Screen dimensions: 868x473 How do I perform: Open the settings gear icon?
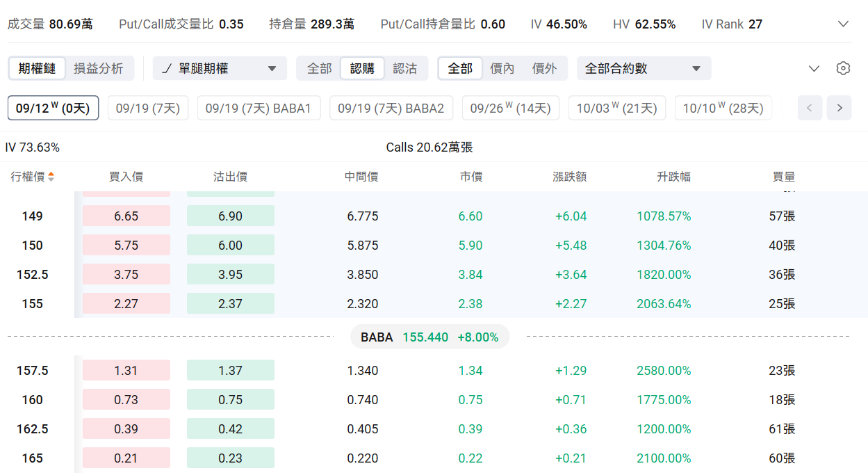[x=843, y=68]
